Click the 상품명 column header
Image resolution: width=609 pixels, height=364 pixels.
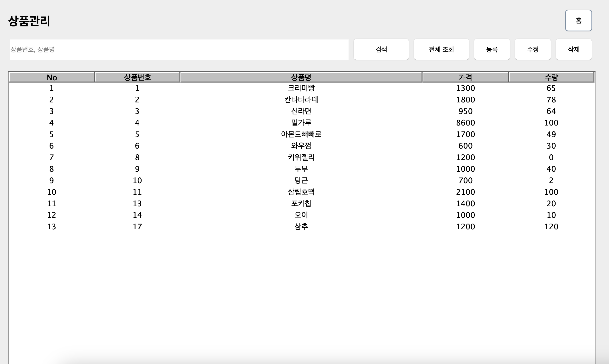tap(301, 77)
